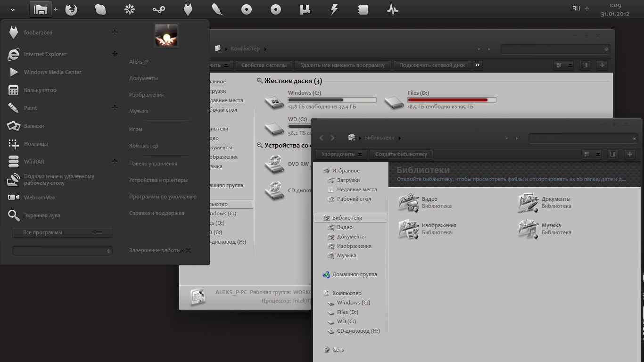
Task: Collapse Жесткие диски group
Action: 259,81
